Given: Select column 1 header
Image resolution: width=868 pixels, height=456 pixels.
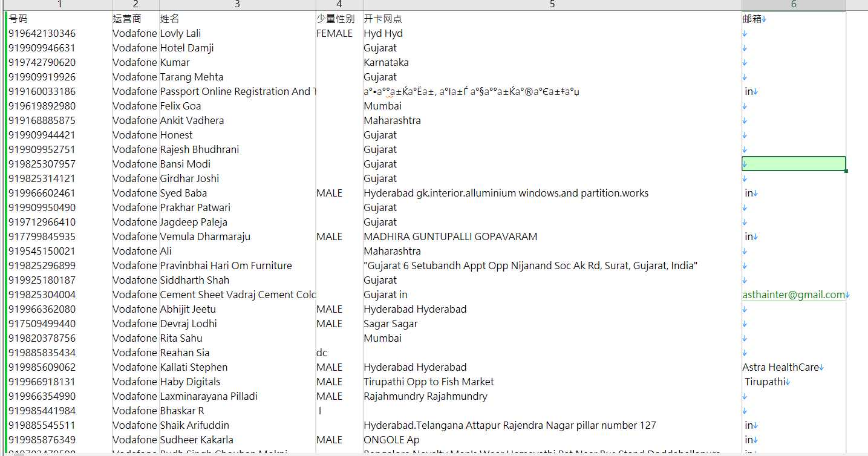Looking at the screenshot, I should point(59,5).
